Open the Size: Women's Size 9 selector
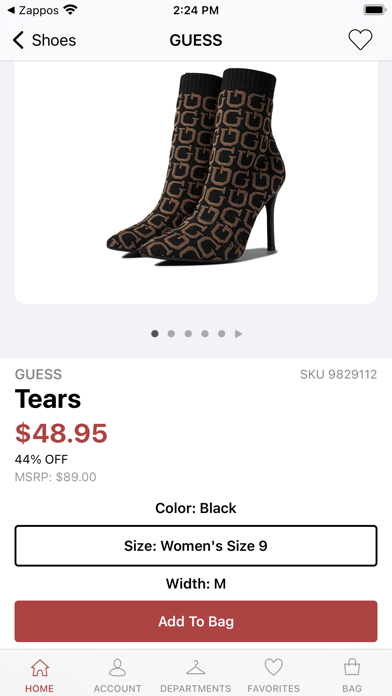Image resolution: width=392 pixels, height=696 pixels. [x=196, y=546]
